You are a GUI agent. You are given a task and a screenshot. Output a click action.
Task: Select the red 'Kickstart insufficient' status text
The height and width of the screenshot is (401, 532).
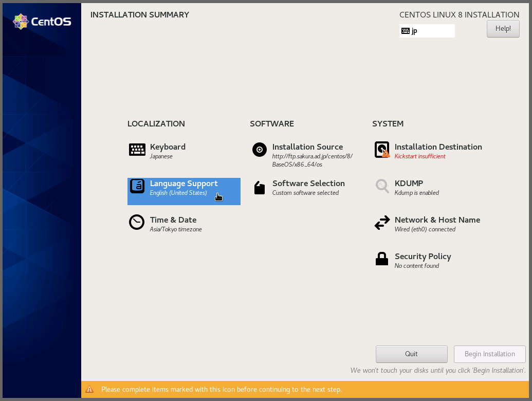tap(420, 156)
